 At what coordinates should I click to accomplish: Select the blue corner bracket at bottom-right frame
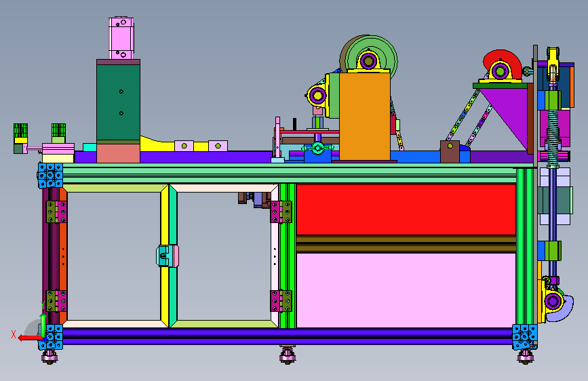pyautogui.click(x=525, y=337)
